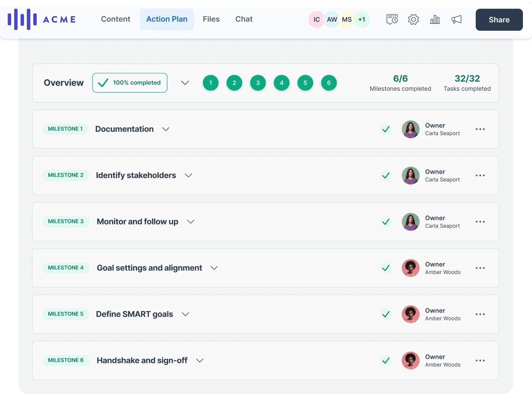Open the schedule calendar icon in header
This screenshot has width=532, height=394.
tap(392, 19)
